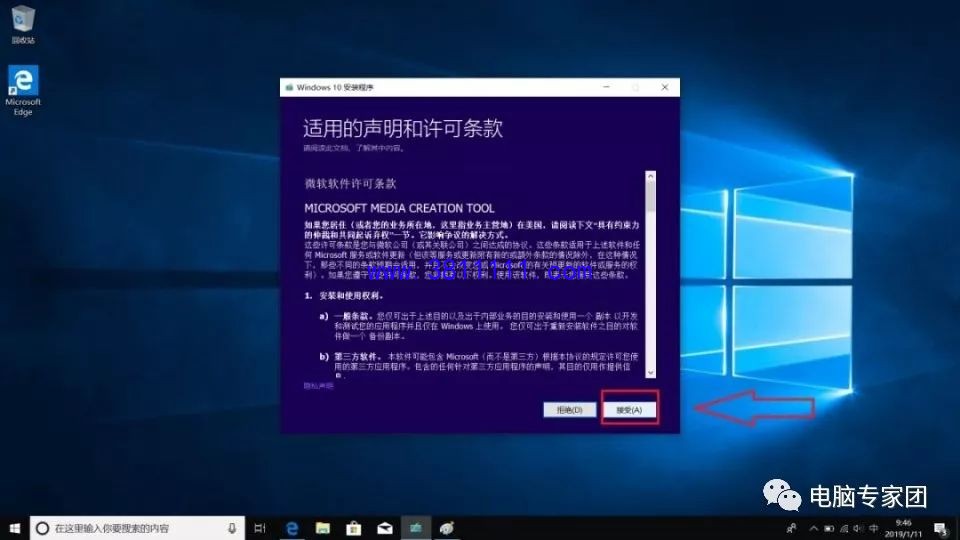The height and width of the screenshot is (540, 960).
Task: Open Task View from the taskbar
Action: (260, 528)
